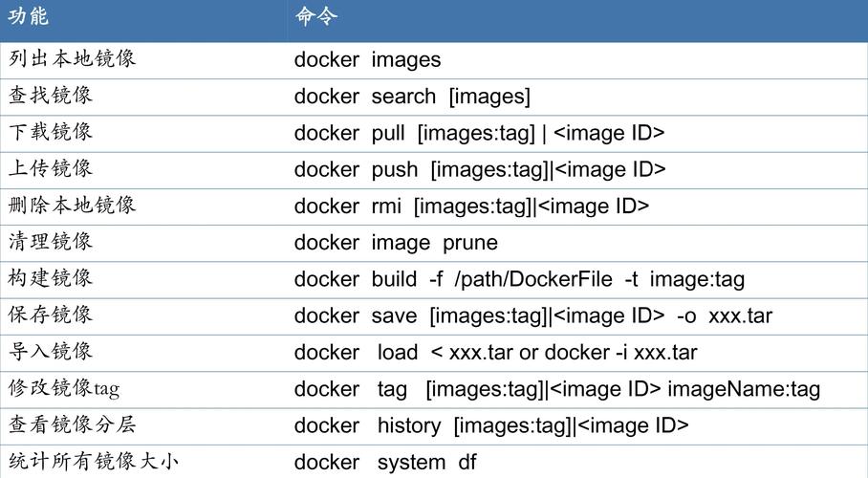
Task: Click the docker push command text
Action: tap(480, 169)
